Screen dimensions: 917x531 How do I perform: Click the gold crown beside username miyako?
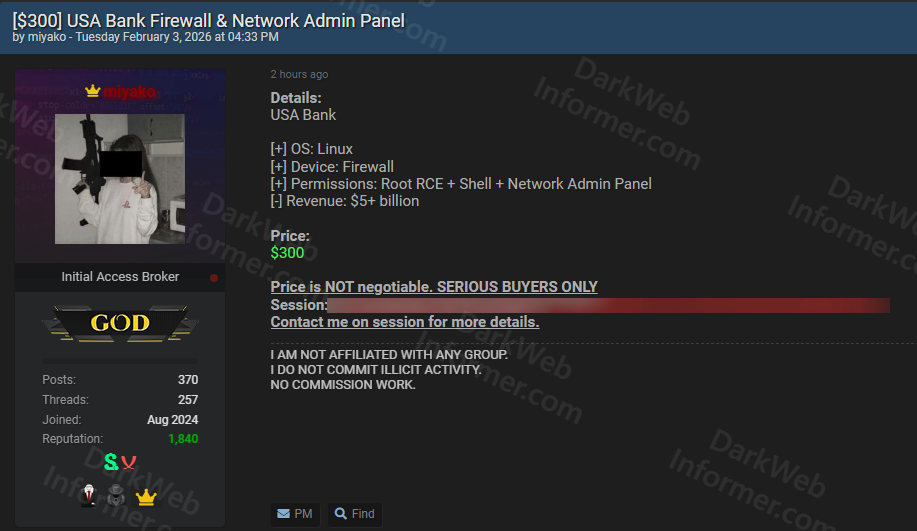[x=93, y=91]
